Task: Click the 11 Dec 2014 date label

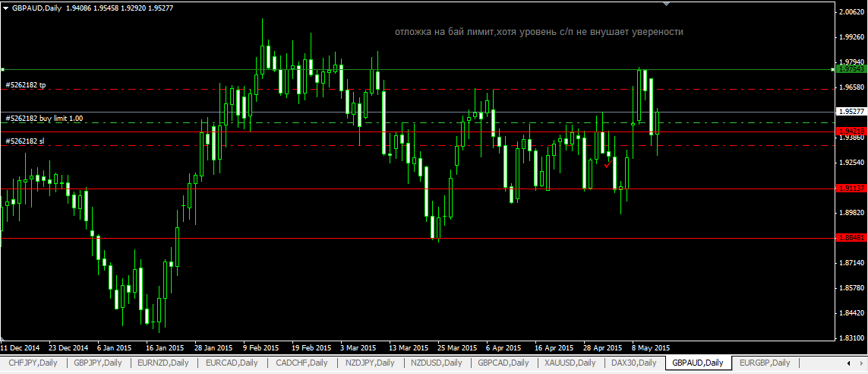Action: click(x=21, y=348)
